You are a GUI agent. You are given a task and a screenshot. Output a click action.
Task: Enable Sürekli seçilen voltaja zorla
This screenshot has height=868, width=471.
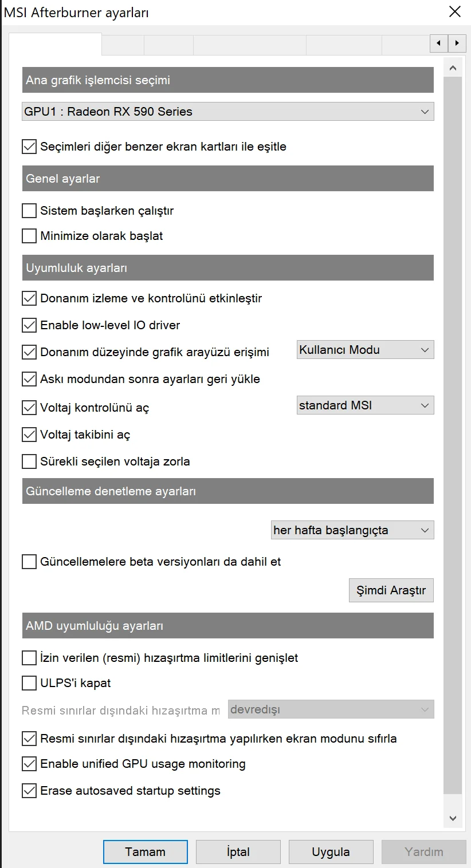point(29,461)
